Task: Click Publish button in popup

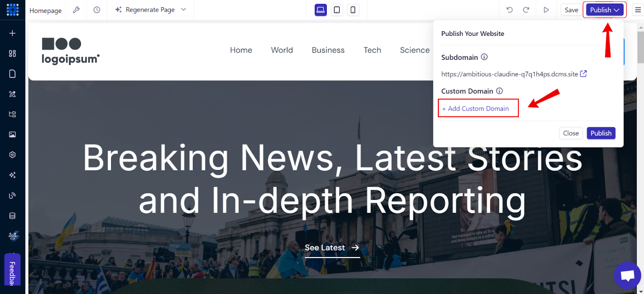Action: point(601,133)
